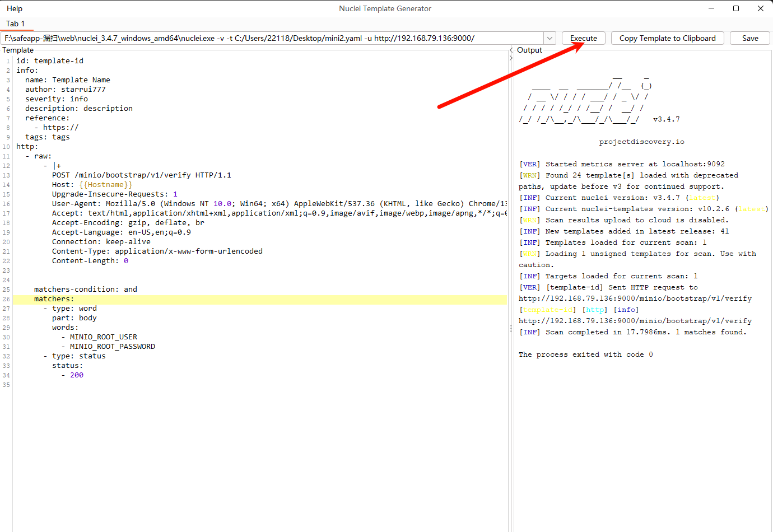
Task: Expand the Output pane using the splitter arrow
Action: pos(510,58)
